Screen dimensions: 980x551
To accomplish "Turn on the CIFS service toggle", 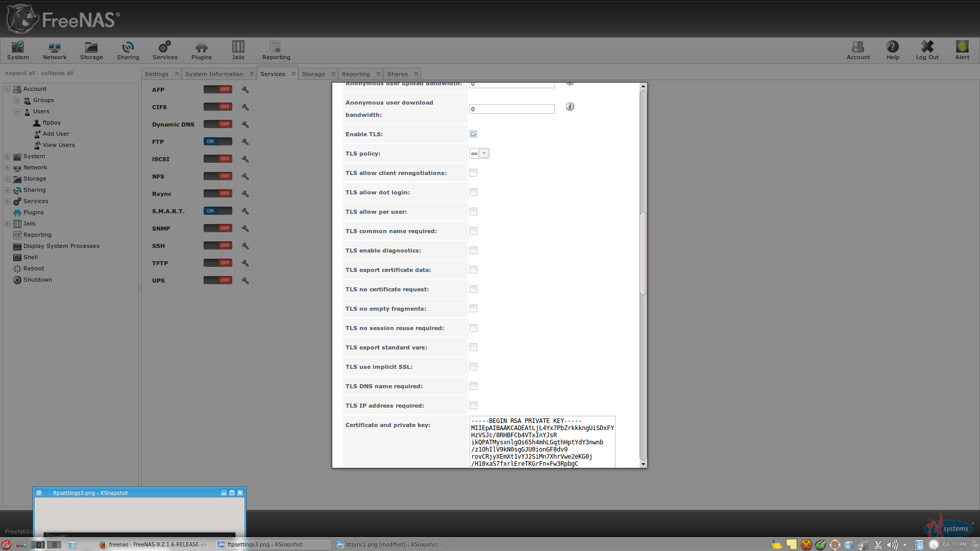I will pyautogui.click(x=218, y=107).
